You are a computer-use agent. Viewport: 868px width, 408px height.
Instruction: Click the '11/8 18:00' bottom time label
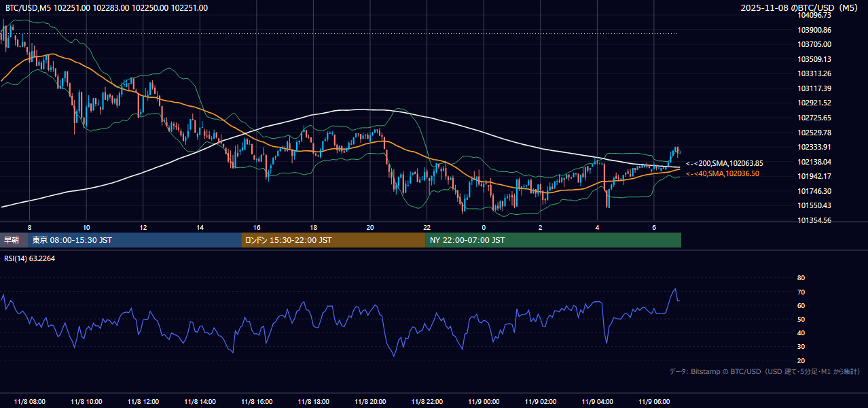coord(313,401)
